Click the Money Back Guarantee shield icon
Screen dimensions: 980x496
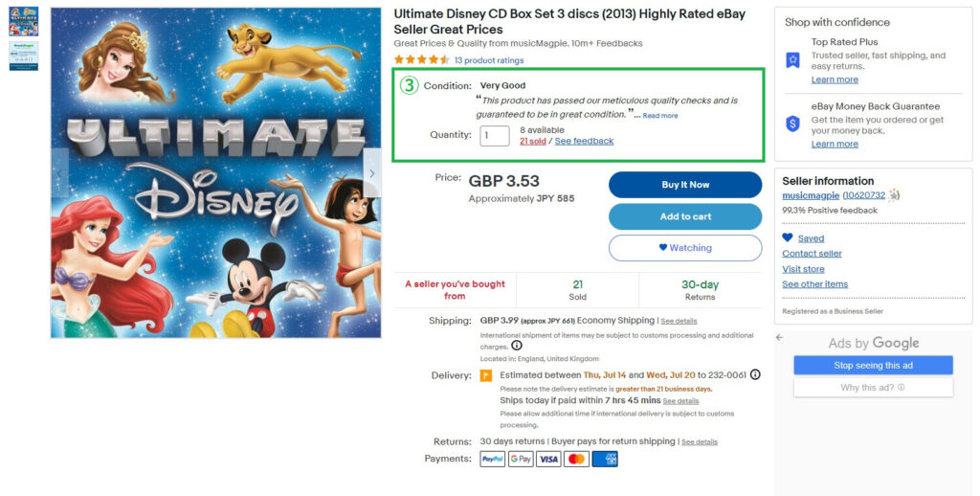pyautogui.click(x=792, y=124)
